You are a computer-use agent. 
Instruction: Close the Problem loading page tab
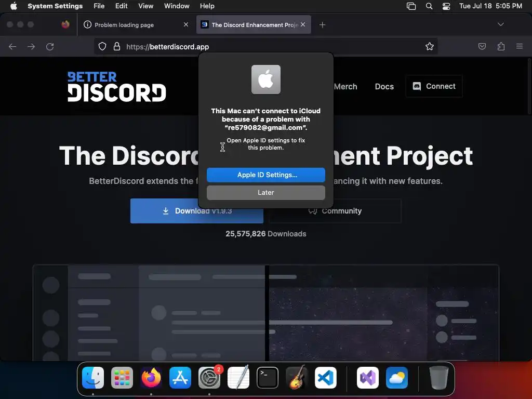[186, 24]
